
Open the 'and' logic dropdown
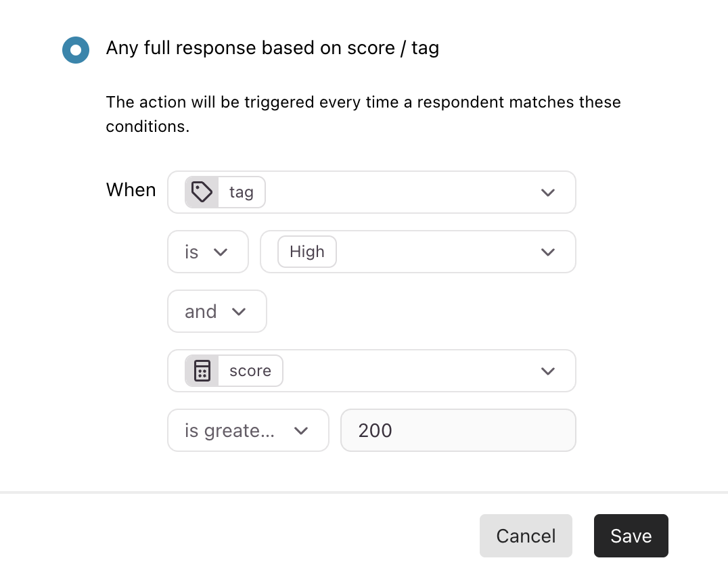(x=217, y=311)
